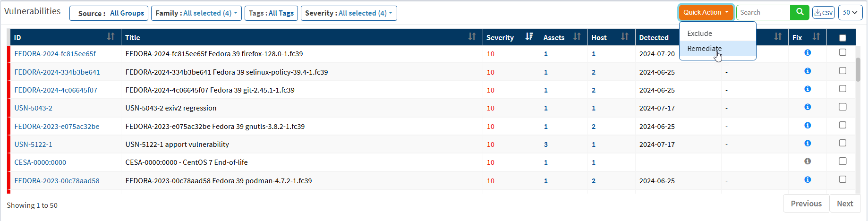
Task: Open the 50 rows-per-page dropdown
Action: click(850, 13)
